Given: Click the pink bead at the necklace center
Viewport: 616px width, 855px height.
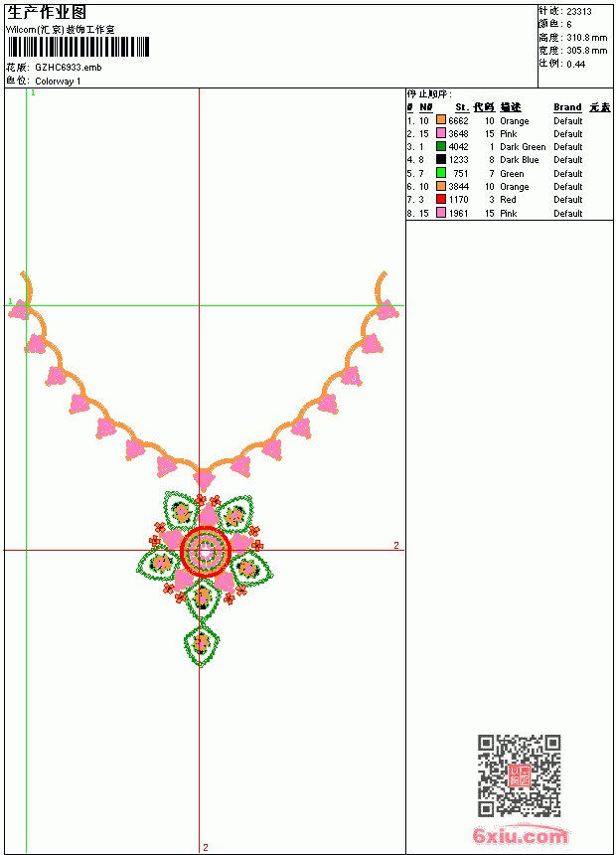Looking at the screenshot, I should [204, 480].
